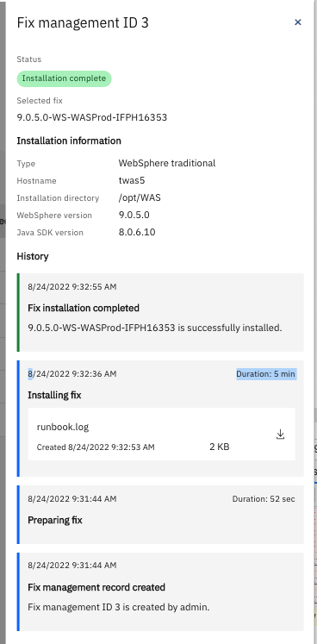This screenshot has width=317, height=644.
Task: Click the WebSphere version 9.0.5.0 value
Action: pos(134,215)
